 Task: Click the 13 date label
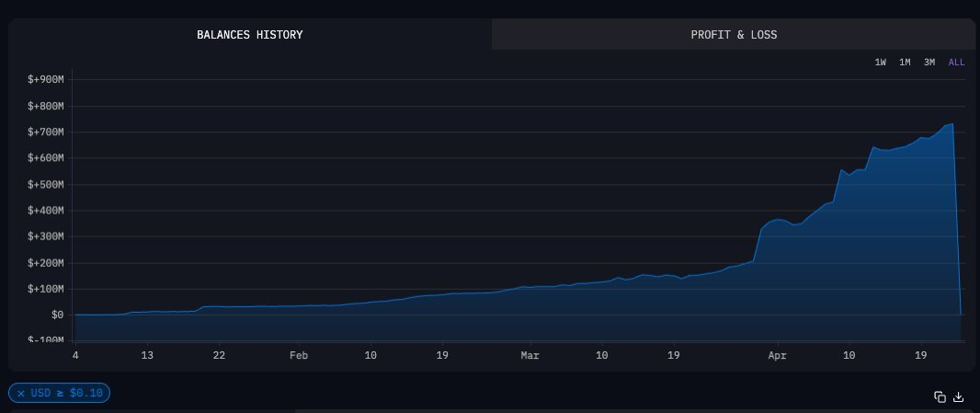pyautogui.click(x=147, y=355)
